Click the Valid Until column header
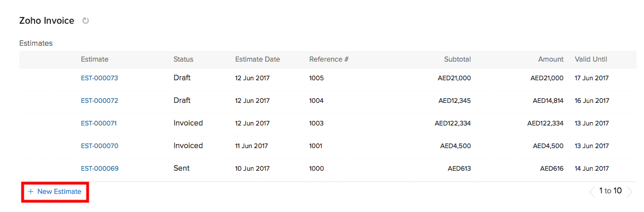The image size is (644, 212). coord(591,59)
